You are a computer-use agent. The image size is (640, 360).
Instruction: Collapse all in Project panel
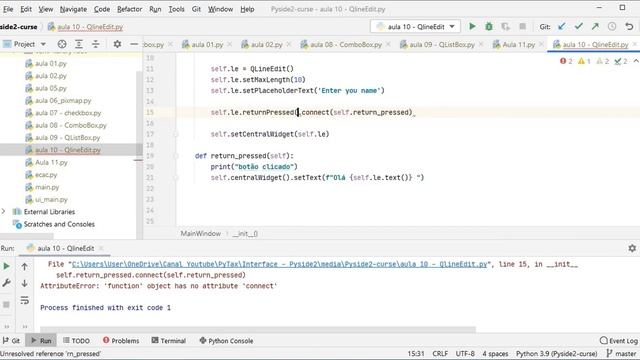tap(96, 44)
